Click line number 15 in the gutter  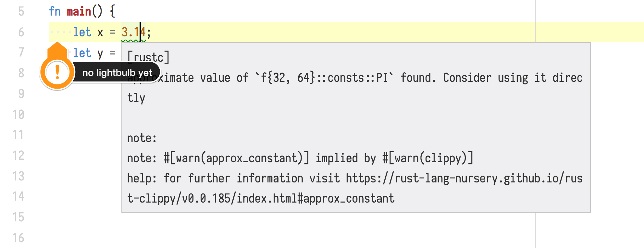pyautogui.click(x=19, y=217)
